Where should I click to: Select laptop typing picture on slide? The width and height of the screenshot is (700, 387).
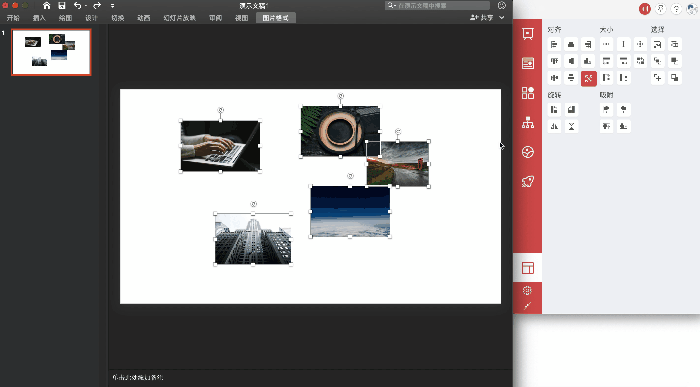click(x=220, y=146)
